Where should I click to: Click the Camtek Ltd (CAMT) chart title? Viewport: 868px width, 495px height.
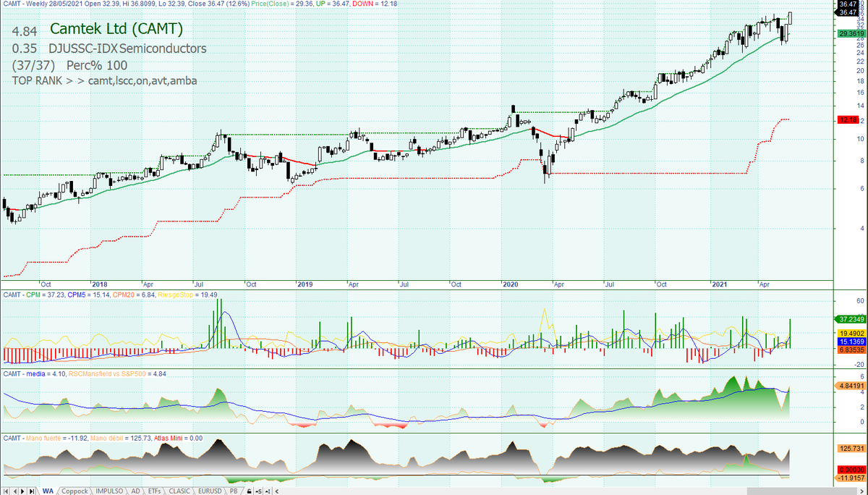coord(116,29)
